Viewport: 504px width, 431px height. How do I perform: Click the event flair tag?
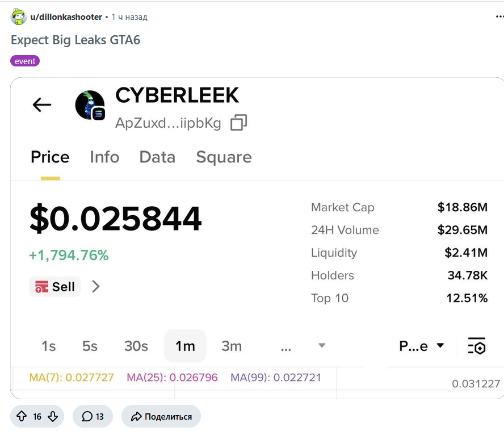[x=25, y=61]
